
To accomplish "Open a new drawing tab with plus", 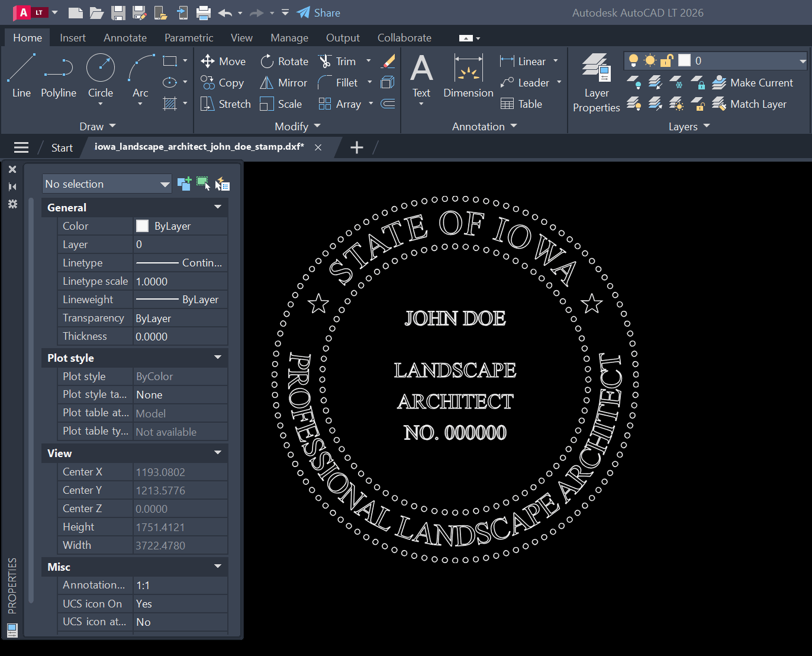I will [356, 147].
